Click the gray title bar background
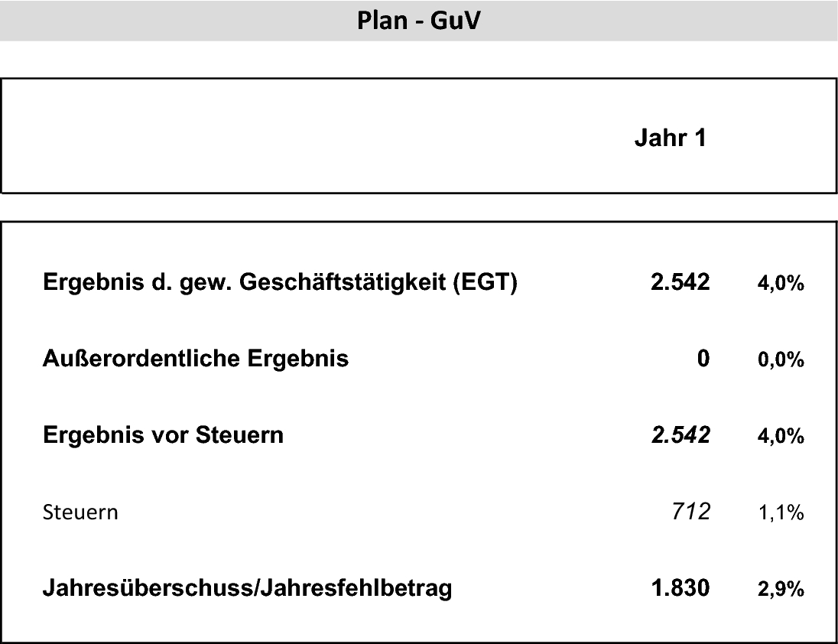838x644 pixels. (x=161, y=21)
